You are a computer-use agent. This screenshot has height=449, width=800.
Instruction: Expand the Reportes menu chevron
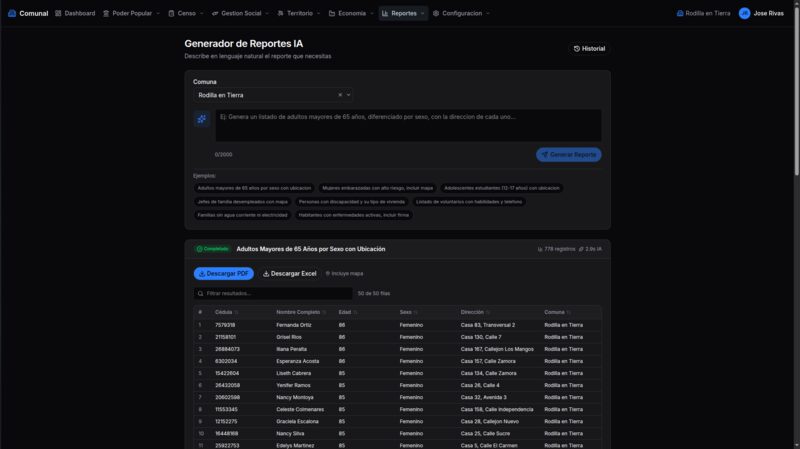click(422, 14)
